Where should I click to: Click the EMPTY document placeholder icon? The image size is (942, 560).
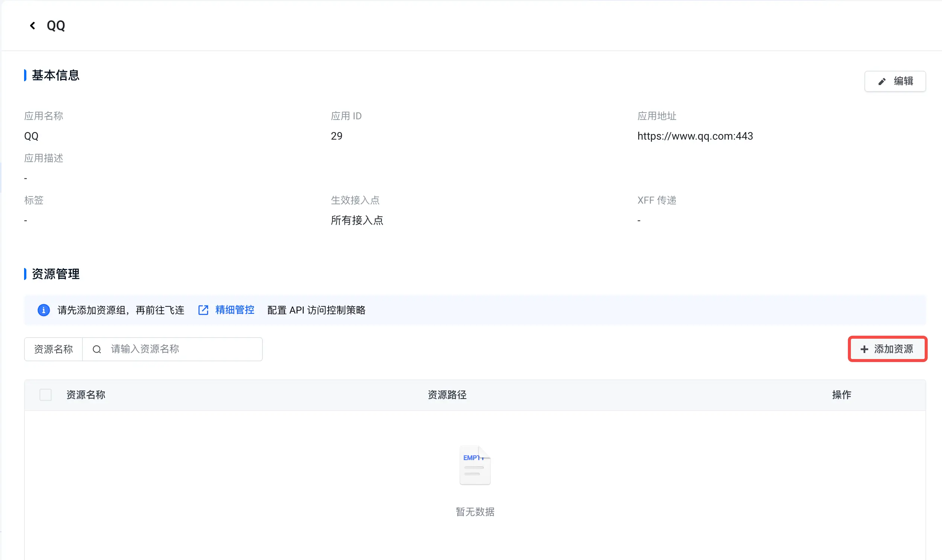475,465
